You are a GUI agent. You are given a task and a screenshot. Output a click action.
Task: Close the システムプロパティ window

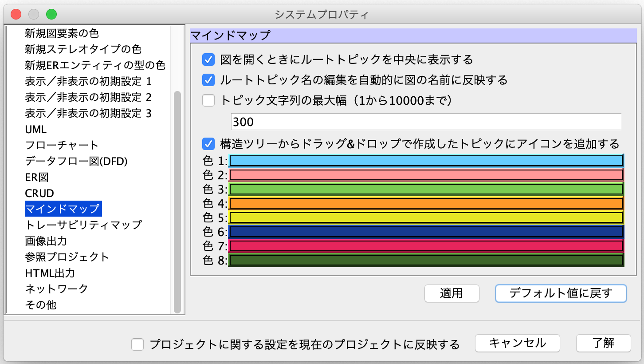(16, 14)
